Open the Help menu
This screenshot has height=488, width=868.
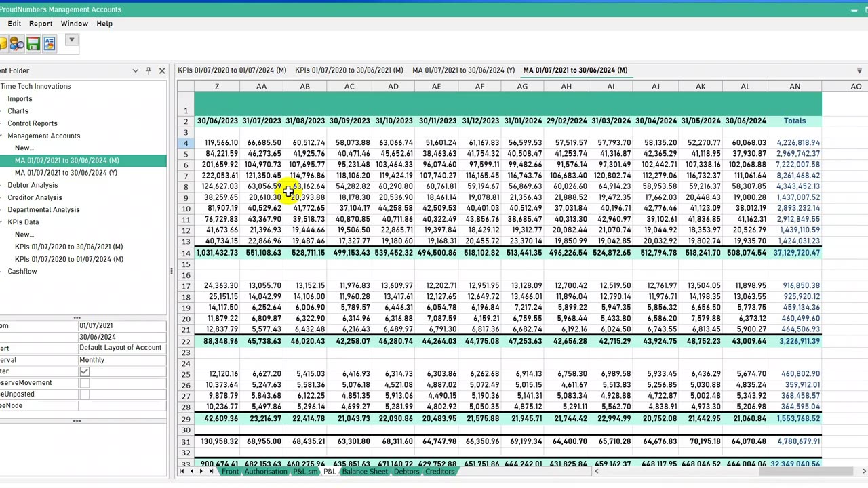coord(104,24)
